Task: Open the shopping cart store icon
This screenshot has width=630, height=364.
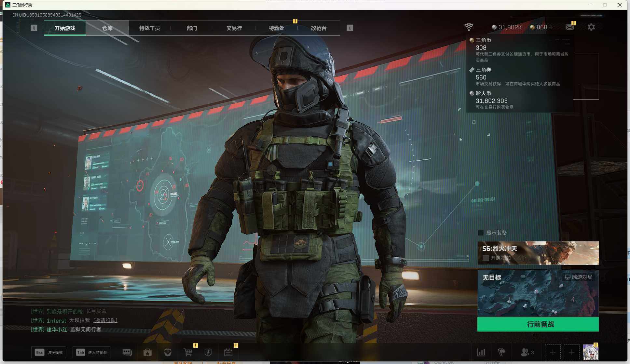Action: [x=188, y=352]
